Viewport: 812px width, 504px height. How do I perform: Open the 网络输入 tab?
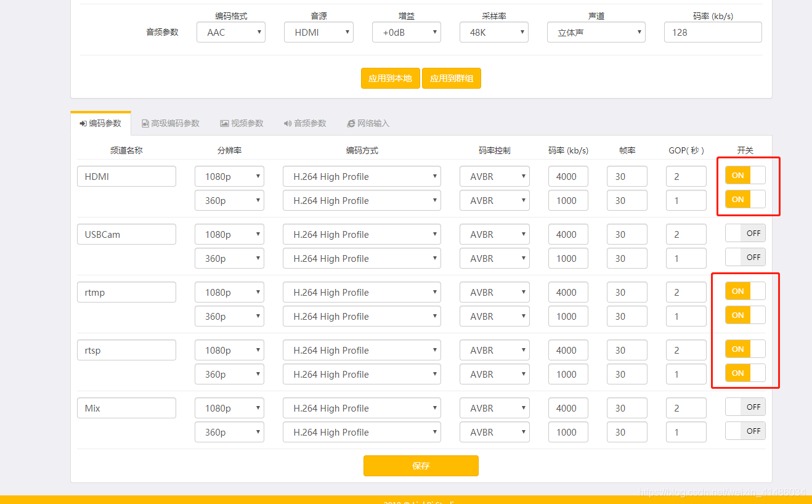pos(368,123)
